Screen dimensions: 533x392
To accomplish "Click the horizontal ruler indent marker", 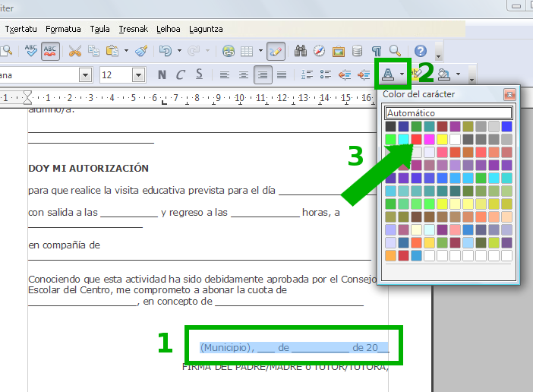I will pyautogui.click(x=27, y=97).
